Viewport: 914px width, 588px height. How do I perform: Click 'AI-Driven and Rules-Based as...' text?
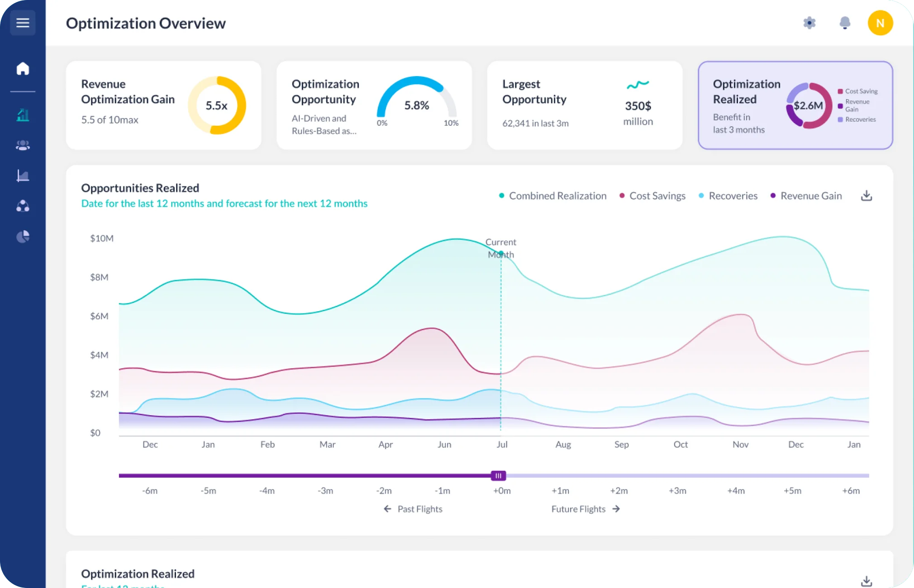324,125
